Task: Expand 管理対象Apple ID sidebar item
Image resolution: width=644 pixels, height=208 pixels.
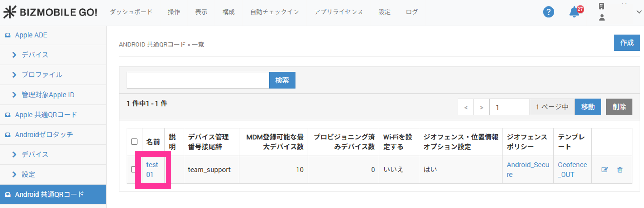Action: point(48,95)
